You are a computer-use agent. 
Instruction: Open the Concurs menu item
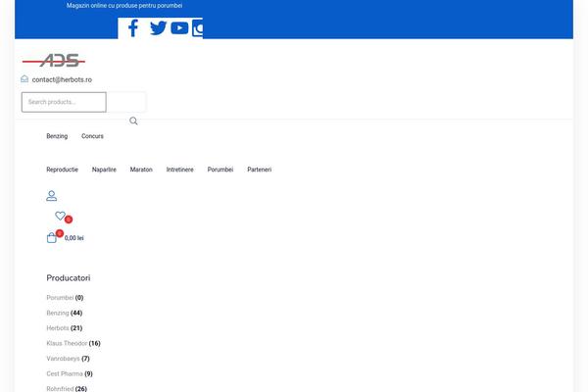(92, 136)
